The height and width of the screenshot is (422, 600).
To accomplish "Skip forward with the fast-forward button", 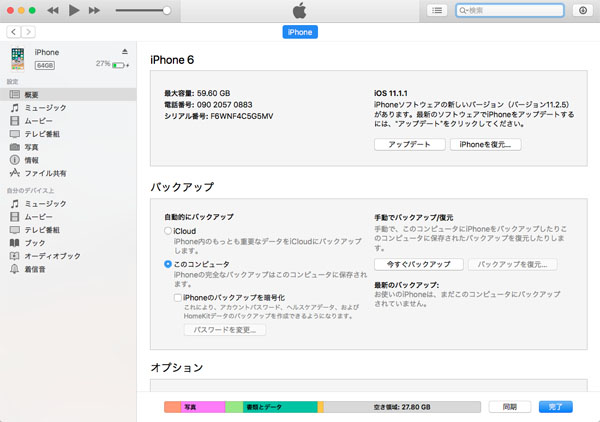I will pos(94,10).
